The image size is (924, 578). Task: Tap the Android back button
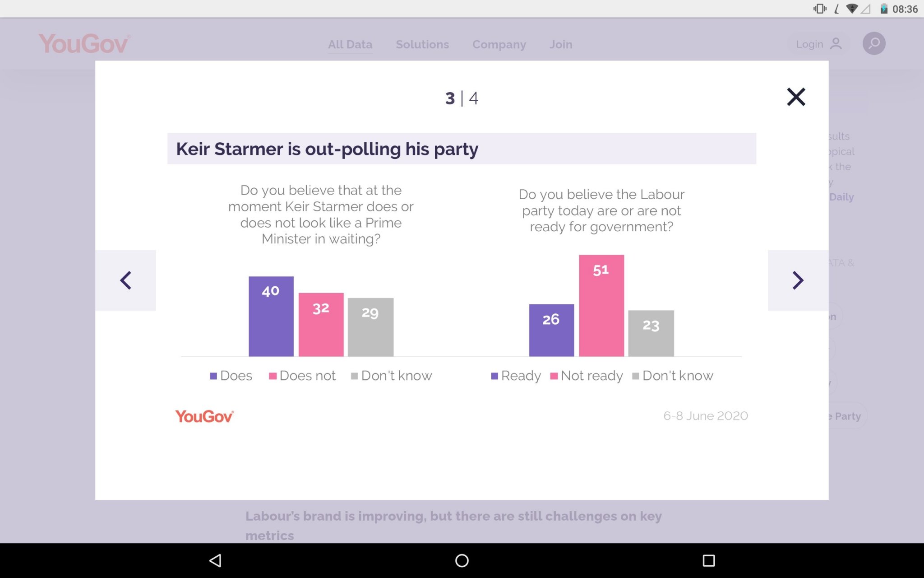215,560
